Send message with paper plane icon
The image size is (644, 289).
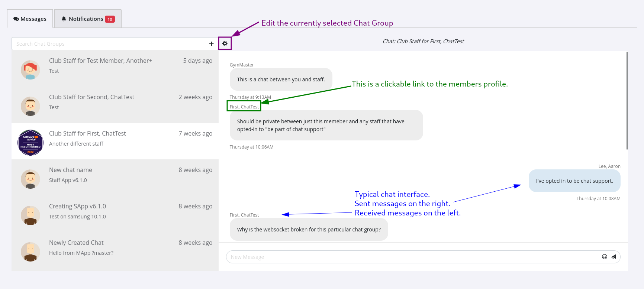pyautogui.click(x=614, y=257)
